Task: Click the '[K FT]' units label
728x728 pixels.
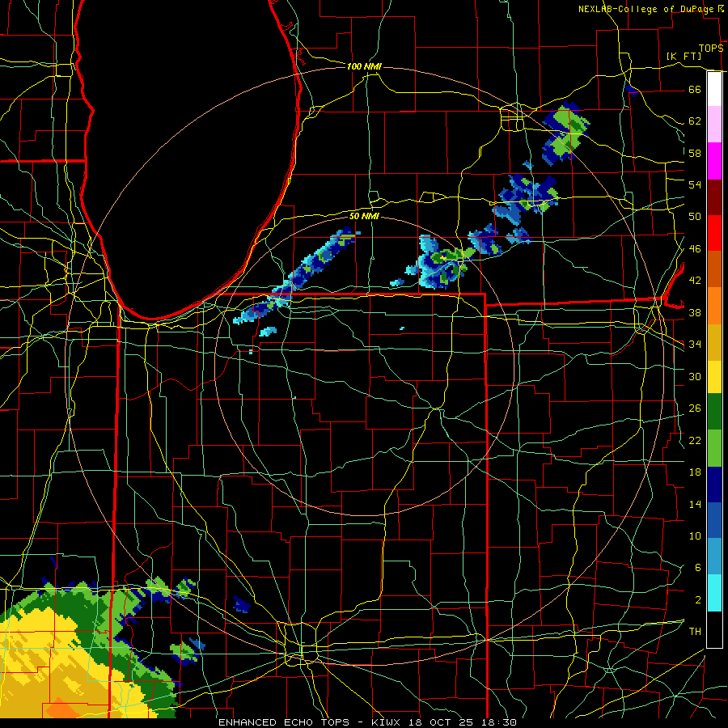Action: coord(684,56)
